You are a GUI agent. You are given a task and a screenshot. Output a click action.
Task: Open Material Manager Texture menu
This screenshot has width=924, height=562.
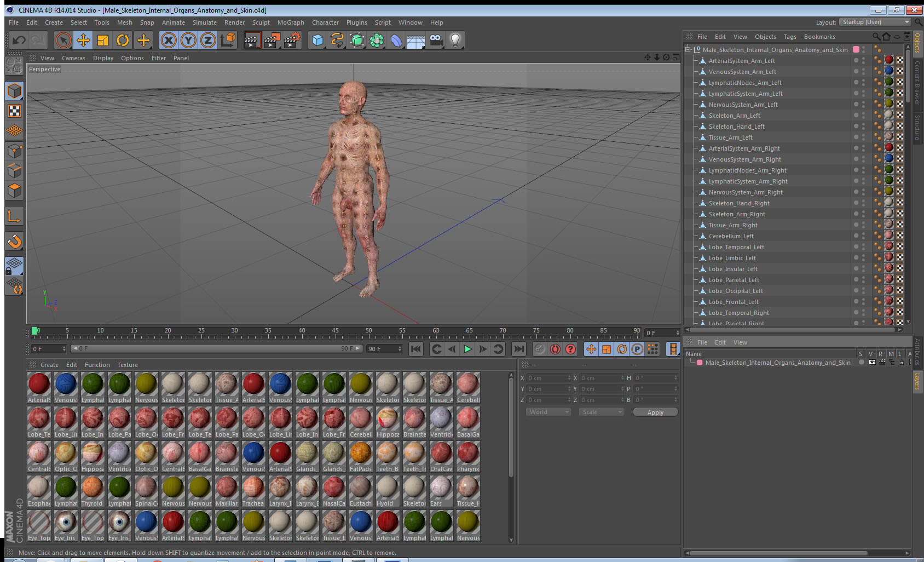[x=128, y=365]
